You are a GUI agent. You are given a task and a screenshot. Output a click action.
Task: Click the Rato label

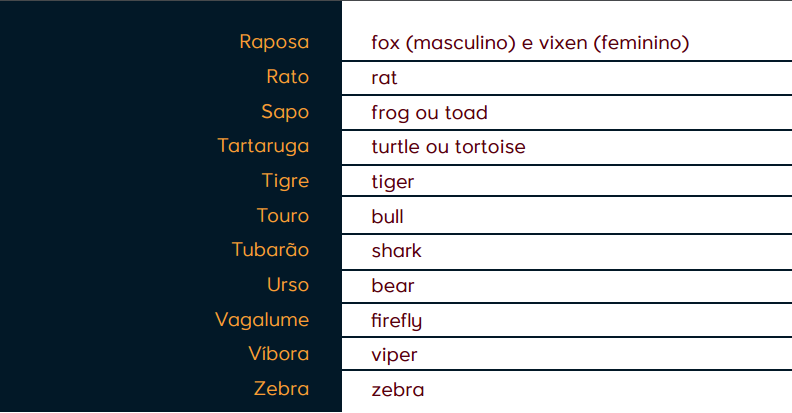tap(287, 77)
